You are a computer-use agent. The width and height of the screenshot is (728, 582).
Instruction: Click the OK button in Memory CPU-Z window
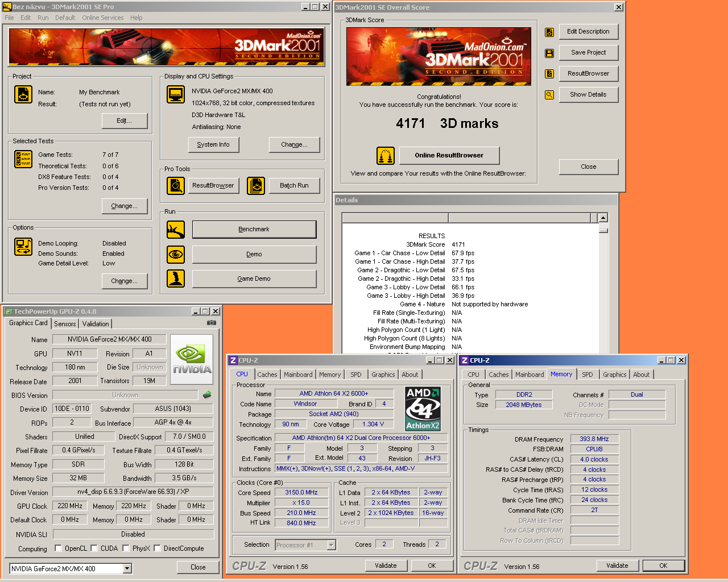pos(663,566)
